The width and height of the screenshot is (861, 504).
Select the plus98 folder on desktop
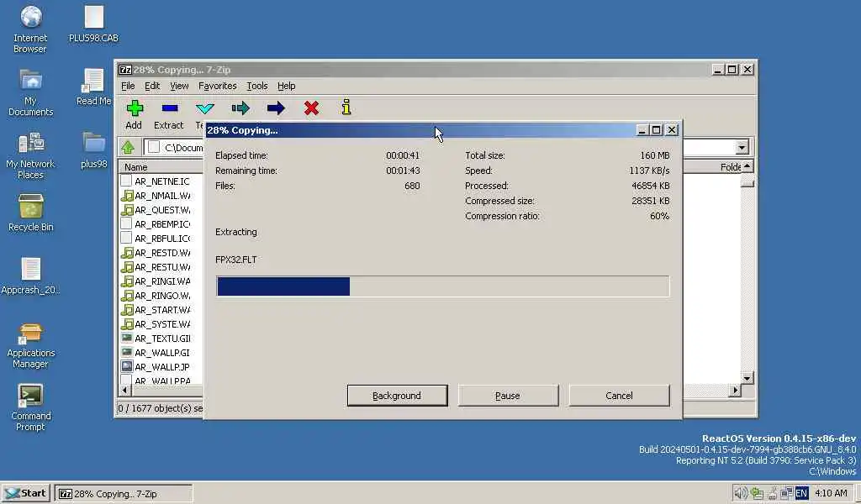click(94, 150)
